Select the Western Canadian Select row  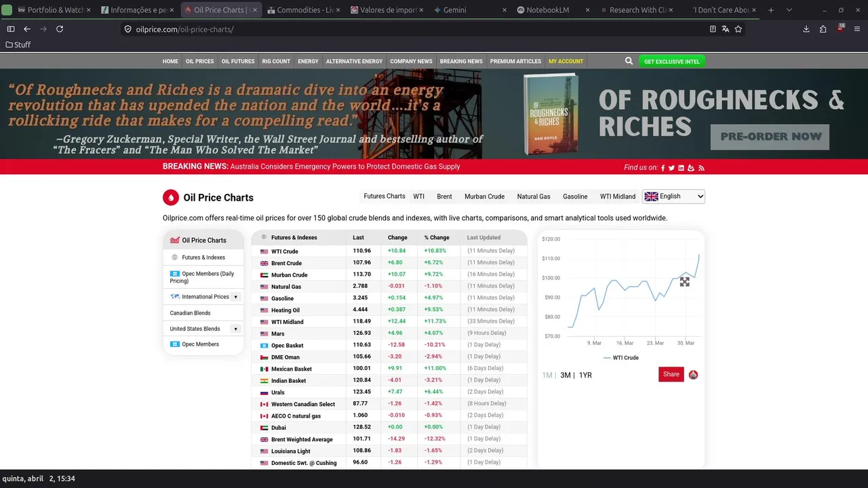389,404
